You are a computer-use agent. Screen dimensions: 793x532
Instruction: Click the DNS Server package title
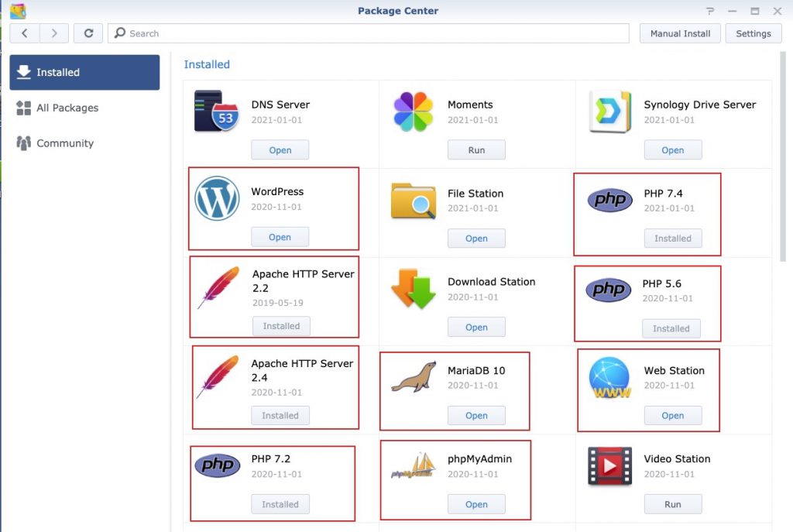click(280, 105)
